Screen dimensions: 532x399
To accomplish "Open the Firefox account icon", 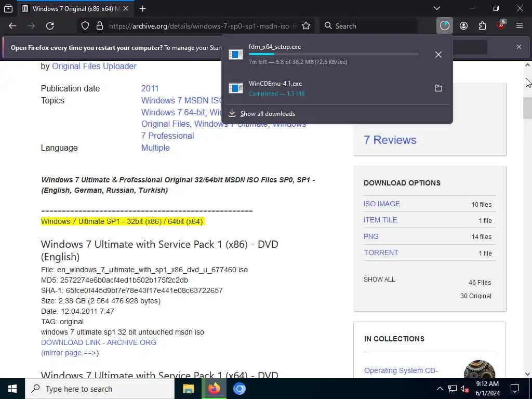I will click(x=463, y=26).
